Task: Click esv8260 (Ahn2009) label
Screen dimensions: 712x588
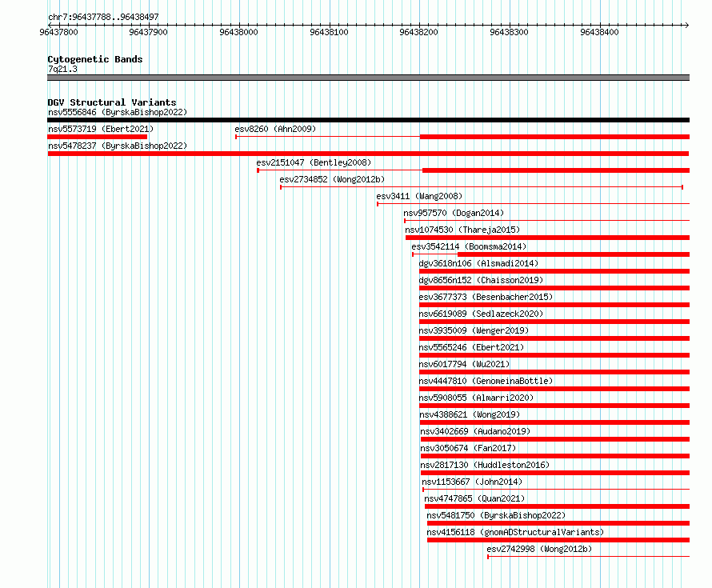Action: click(x=275, y=129)
